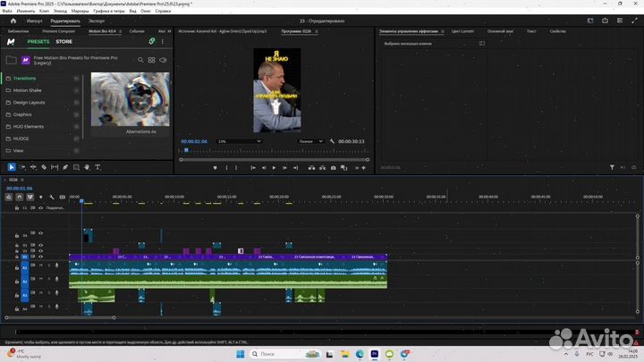The height and width of the screenshot is (362, 644).
Task: Click the Quick Export share icon
Action: 605,21
